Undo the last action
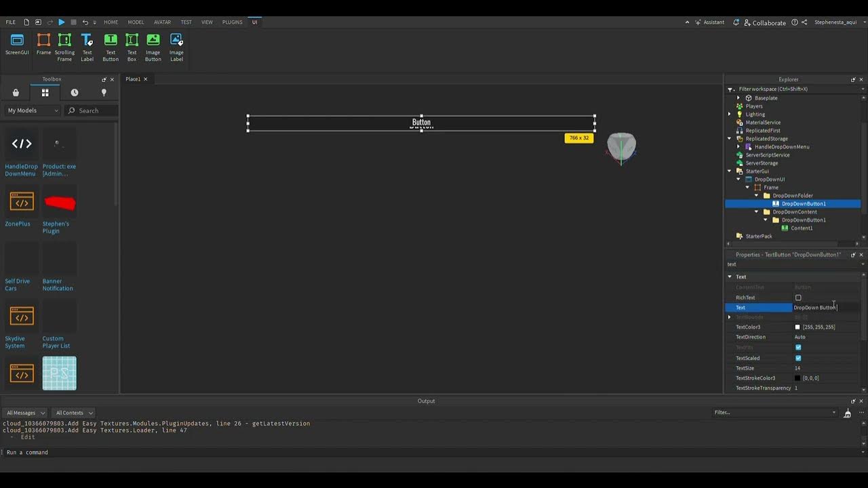This screenshot has height=488, width=868. (86, 22)
